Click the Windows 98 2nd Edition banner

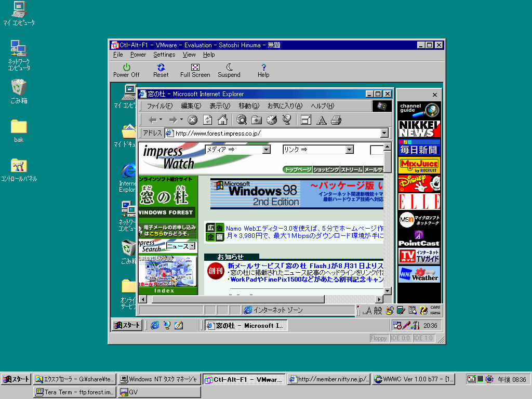297,193
